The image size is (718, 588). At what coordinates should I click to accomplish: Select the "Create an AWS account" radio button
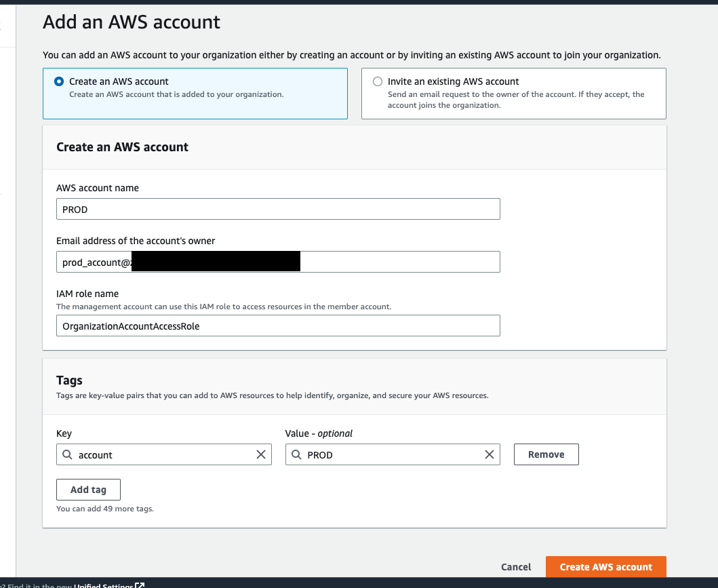click(x=59, y=81)
